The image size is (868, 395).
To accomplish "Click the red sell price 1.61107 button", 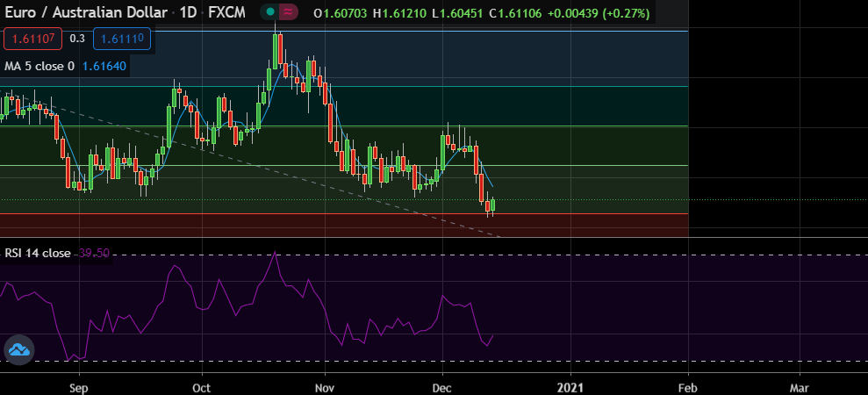I will 32,39.
